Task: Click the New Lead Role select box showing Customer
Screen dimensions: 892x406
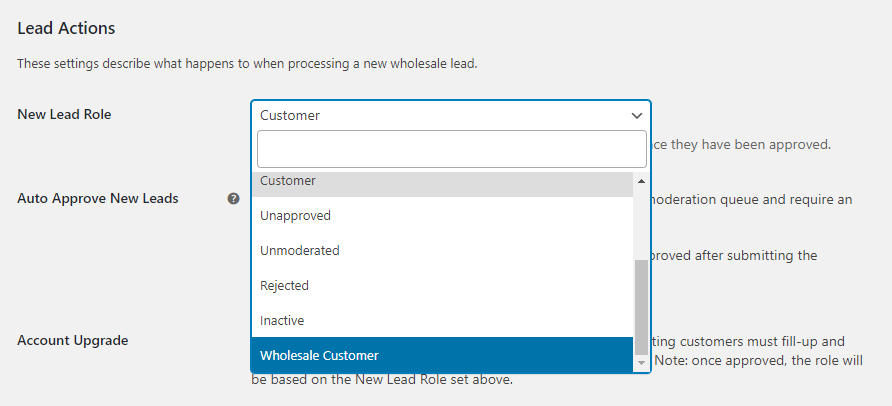Action: pos(440,116)
